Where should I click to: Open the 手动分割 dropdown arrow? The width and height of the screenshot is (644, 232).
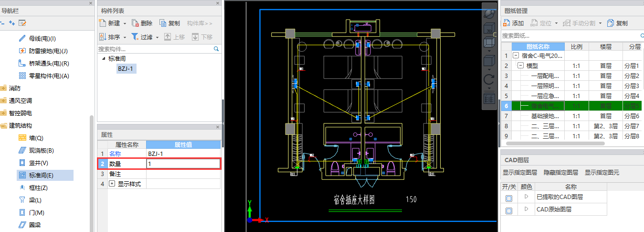point(600,23)
